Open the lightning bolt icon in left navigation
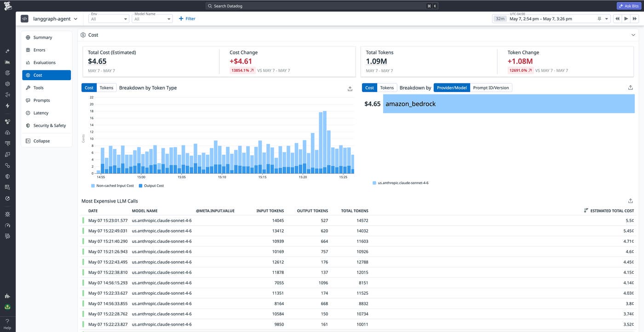Screen dimensions: 644x332 coord(7,106)
